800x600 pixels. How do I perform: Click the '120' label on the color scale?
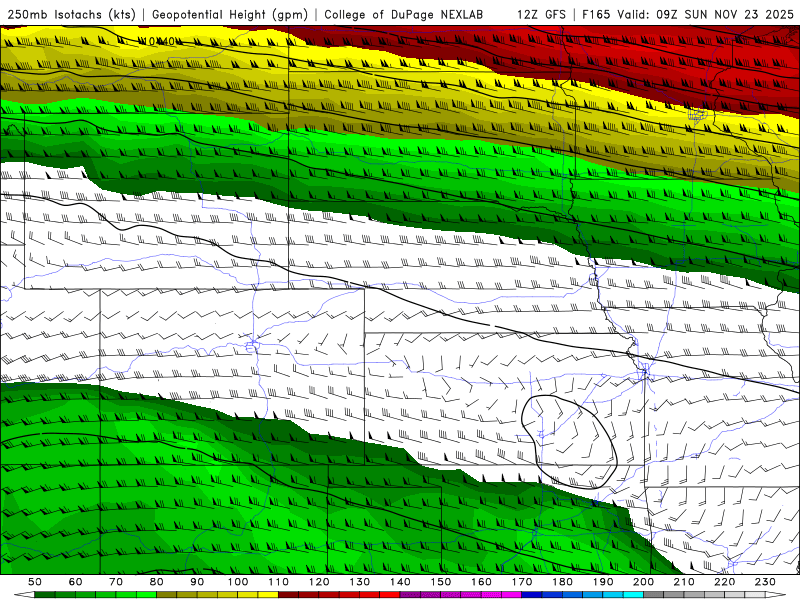(319, 582)
